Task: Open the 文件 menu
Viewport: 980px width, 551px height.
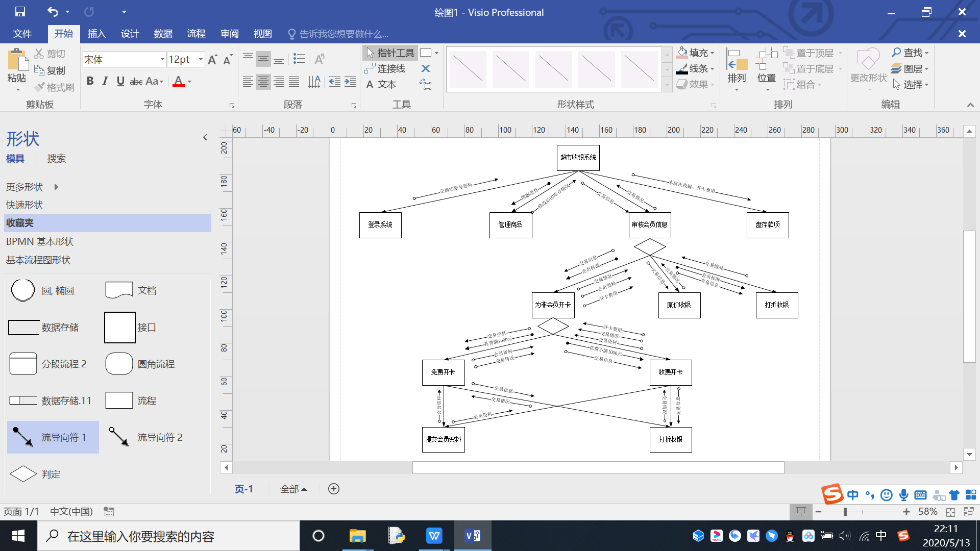Action: click(x=22, y=34)
